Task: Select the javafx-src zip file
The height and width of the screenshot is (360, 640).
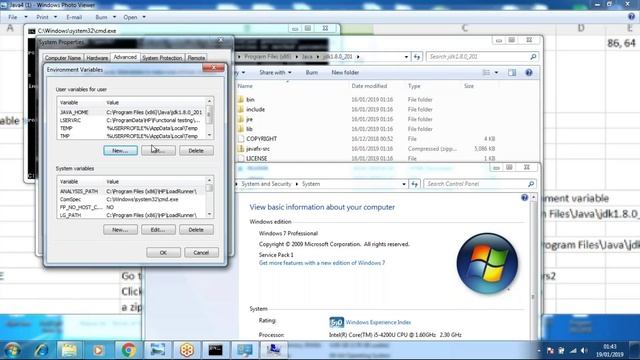Action: (x=258, y=149)
